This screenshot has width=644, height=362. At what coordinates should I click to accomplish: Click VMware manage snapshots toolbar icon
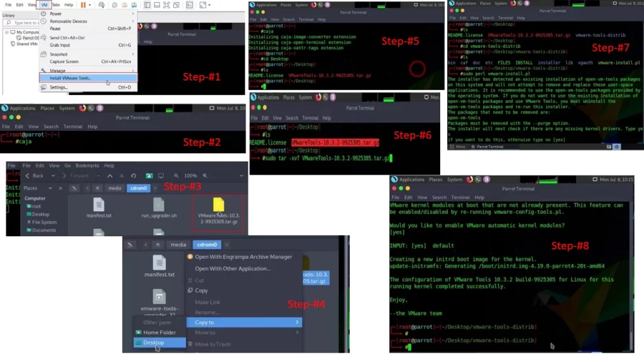tap(134, 5)
